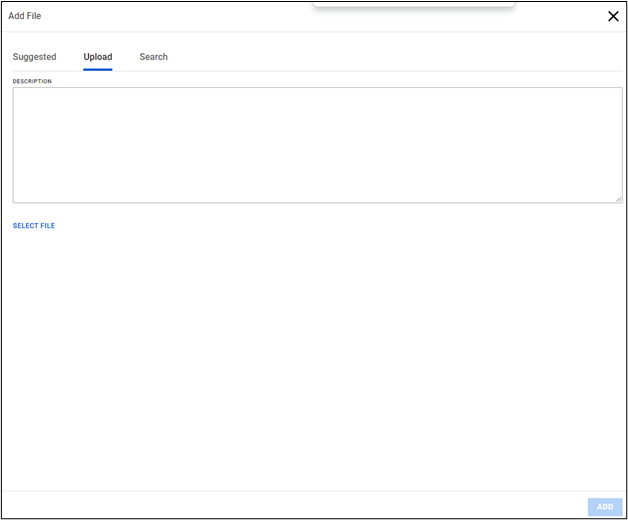This screenshot has width=628, height=520.
Task: Select the Upload tab
Action: coord(98,57)
